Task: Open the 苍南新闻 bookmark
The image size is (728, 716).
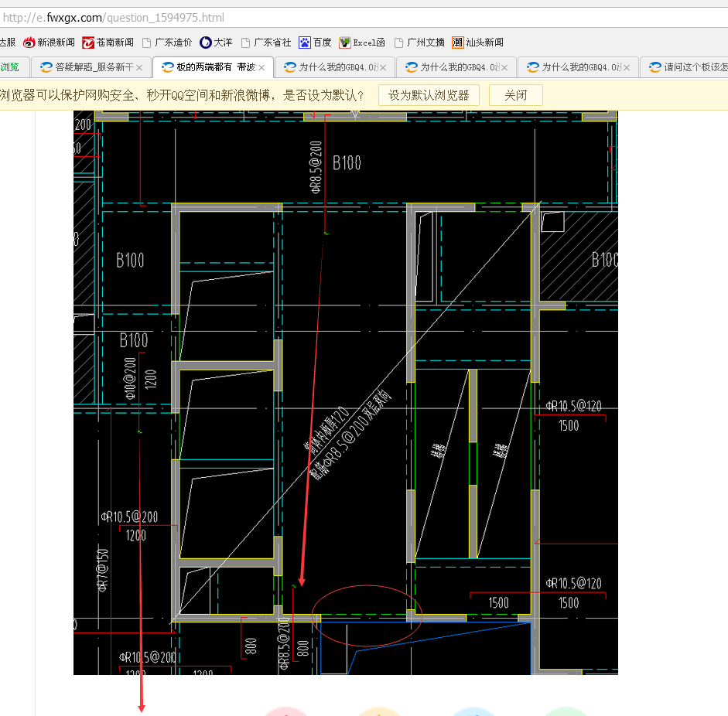Action: (108, 43)
